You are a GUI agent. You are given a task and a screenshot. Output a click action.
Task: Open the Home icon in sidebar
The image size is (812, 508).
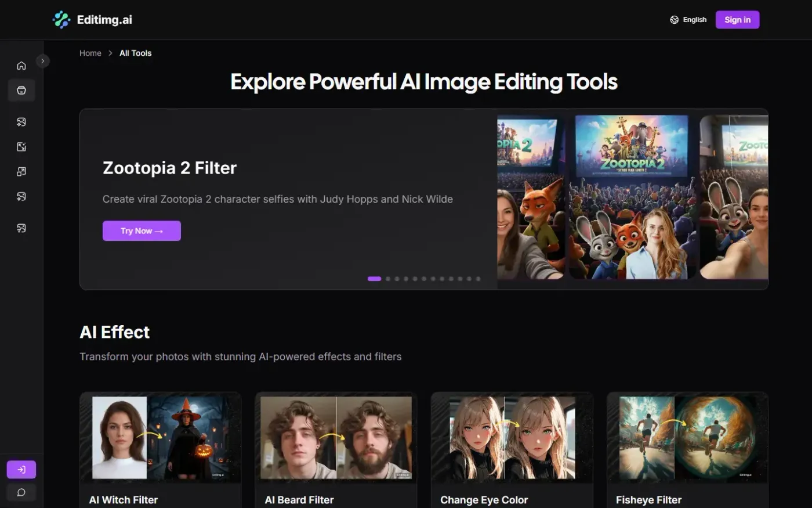click(21, 66)
